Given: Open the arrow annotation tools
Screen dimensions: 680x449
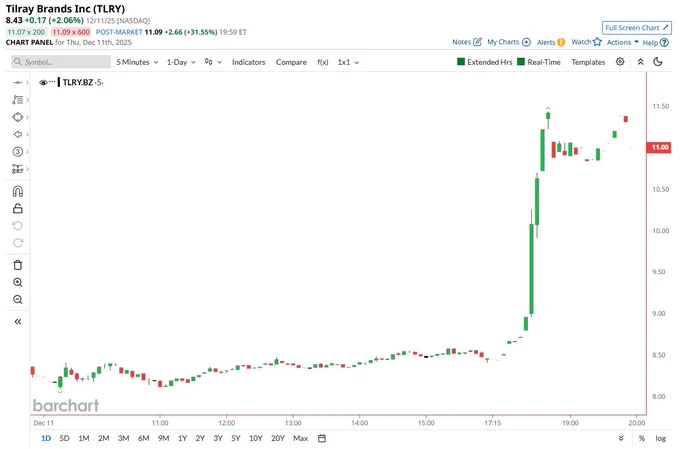Looking at the screenshot, I should 17,134.
